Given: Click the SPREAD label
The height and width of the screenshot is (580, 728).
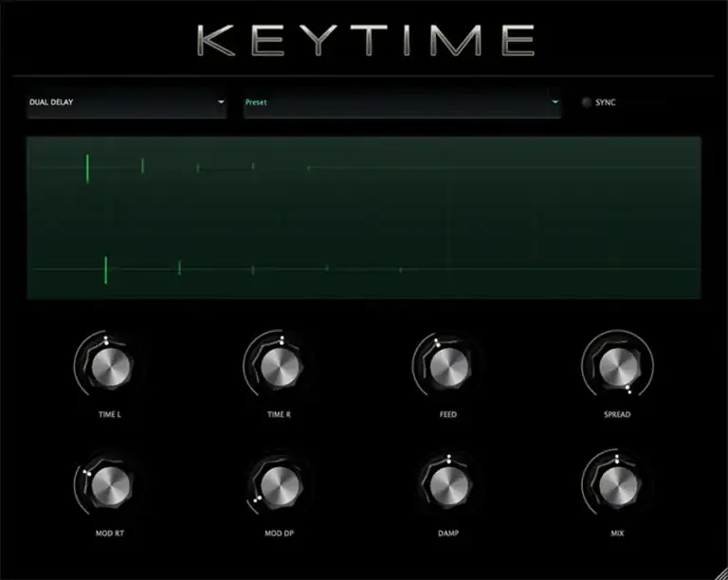Looking at the screenshot, I should click(x=617, y=414).
